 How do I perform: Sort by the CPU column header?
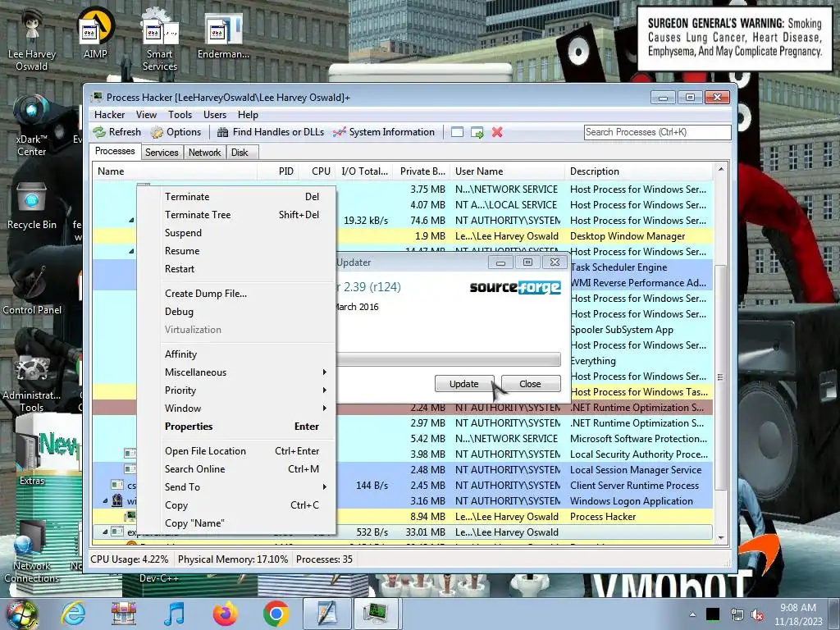point(318,171)
